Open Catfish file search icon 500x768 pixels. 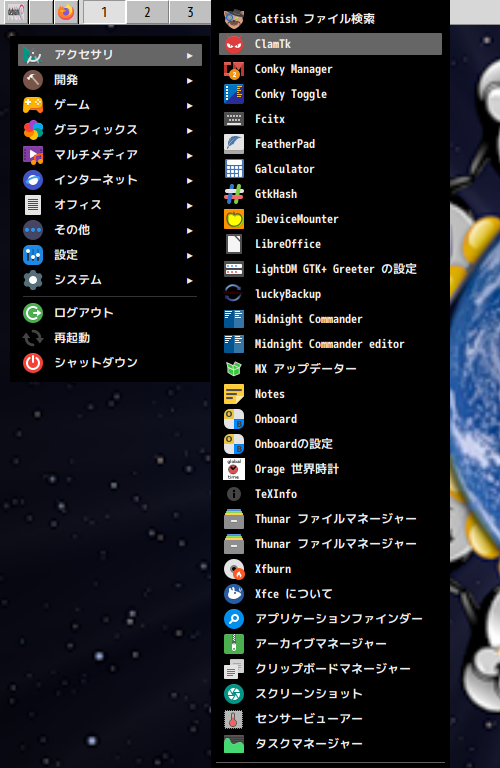point(234,19)
